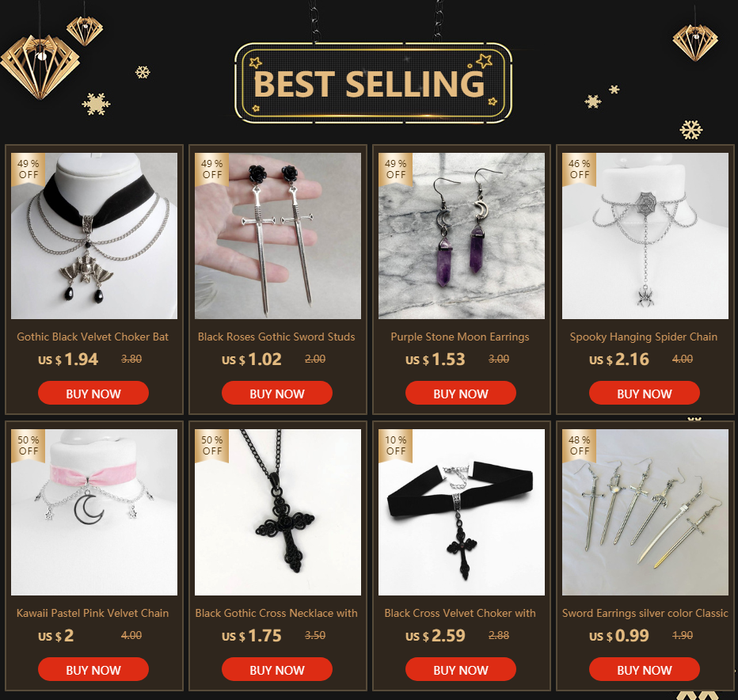Open the purple crystal moon earrings image
This screenshot has width=738, height=700.
click(x=461, y=236)
